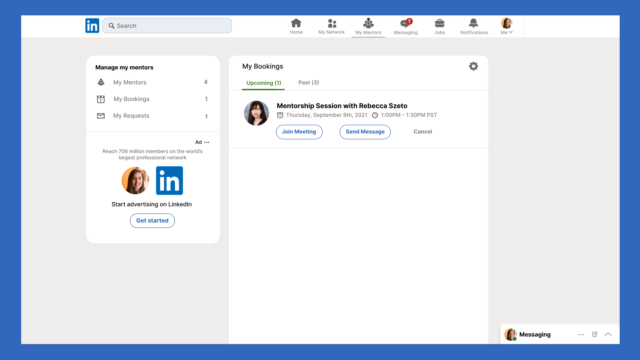640x360 pixels.
Task: Click the My Bookings calendar sidebar icon
Action: pos(101,99)
